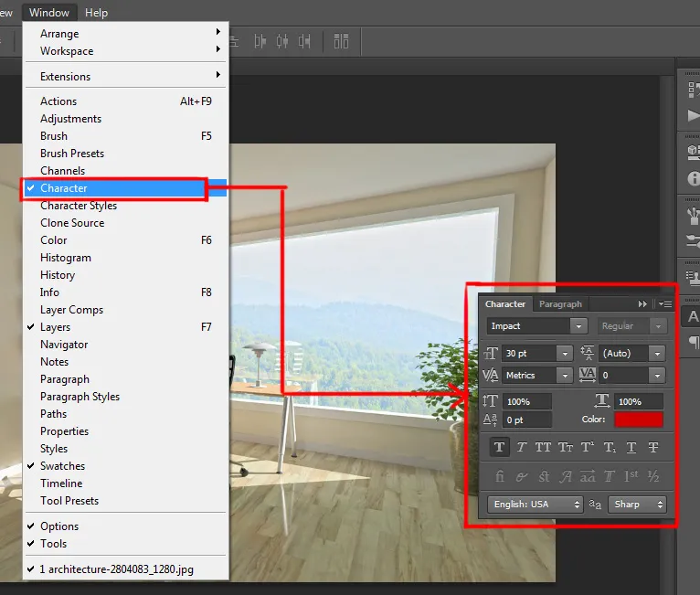
Task: Choose Adjustments from Window menu
Action: point(126,119)
